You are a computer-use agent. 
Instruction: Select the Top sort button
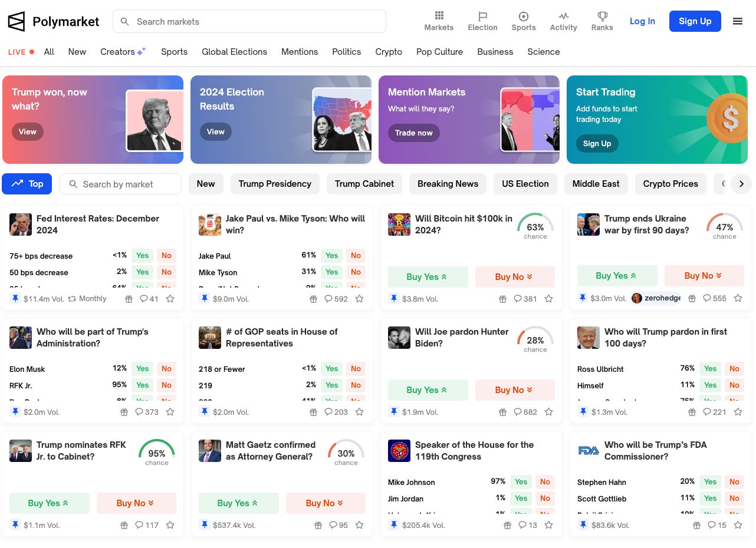[27, 184]
